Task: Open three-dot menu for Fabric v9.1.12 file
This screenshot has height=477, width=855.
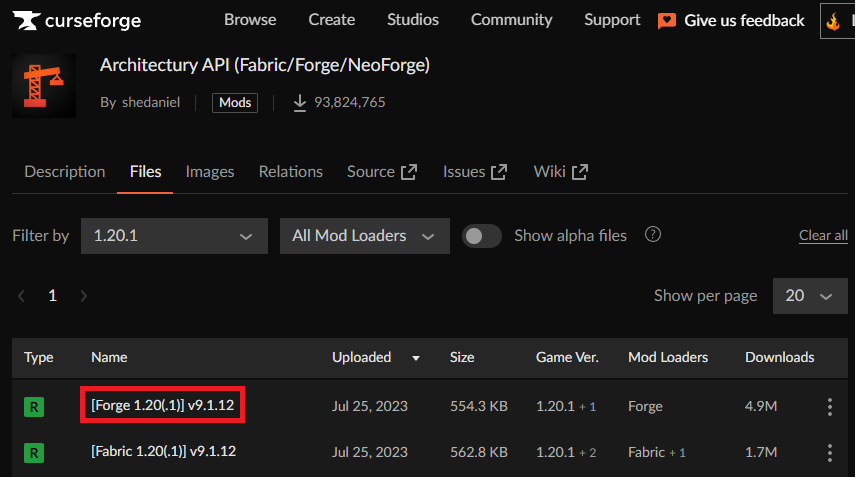Action: click(829, 452)
